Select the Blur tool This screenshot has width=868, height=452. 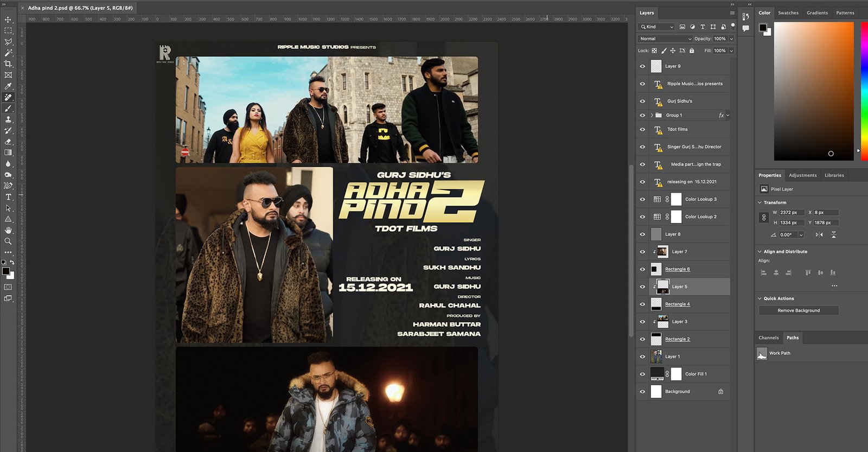coord(8,164)
